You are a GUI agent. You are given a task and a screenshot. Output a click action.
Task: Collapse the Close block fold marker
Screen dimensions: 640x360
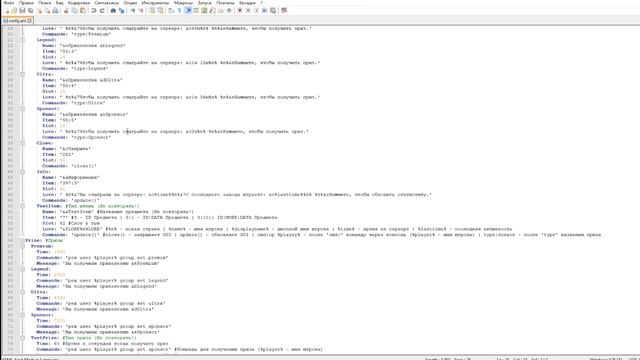(x=22, y=143)
